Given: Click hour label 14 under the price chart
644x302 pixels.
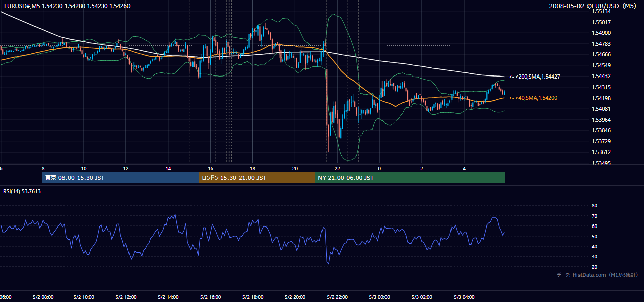Looking at the screenshot, I should 168,168.
